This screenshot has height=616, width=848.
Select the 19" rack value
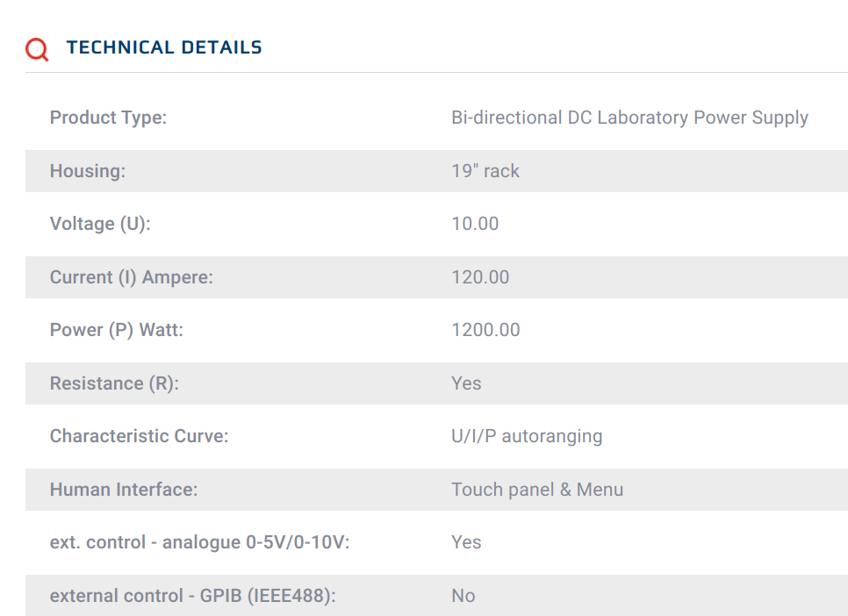click(485, 171)
